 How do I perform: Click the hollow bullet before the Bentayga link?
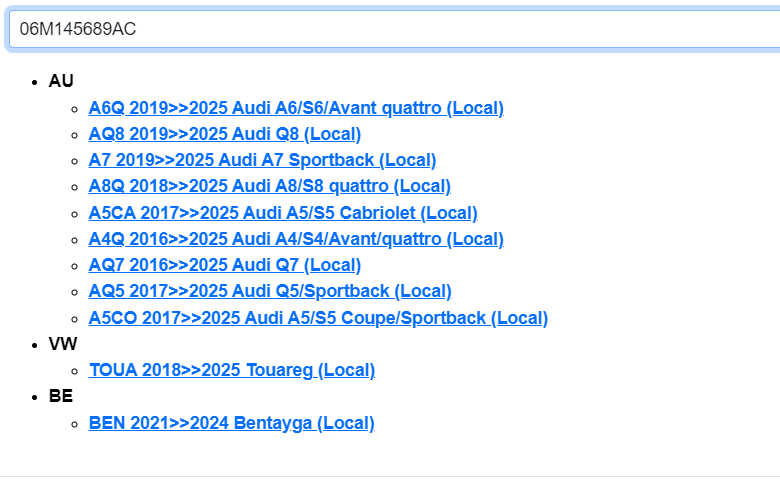75,424
